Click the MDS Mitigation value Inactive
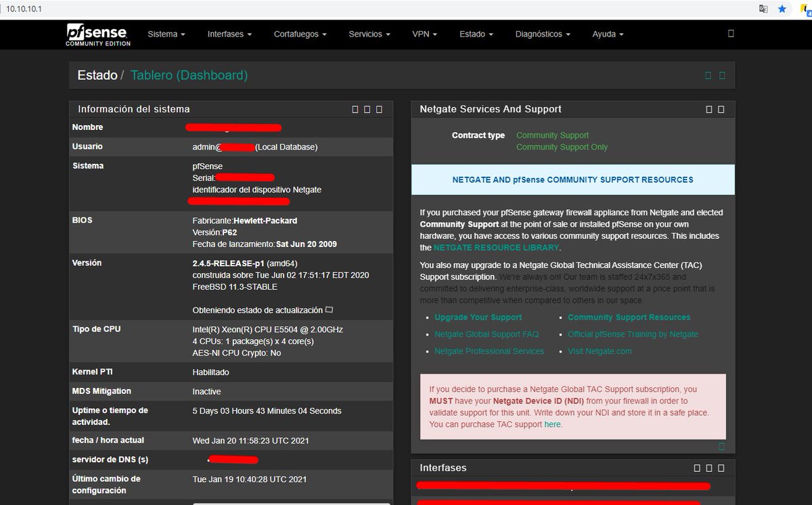Image resolution: width=812 pixels, height=505 pixels. coord(206,391)
